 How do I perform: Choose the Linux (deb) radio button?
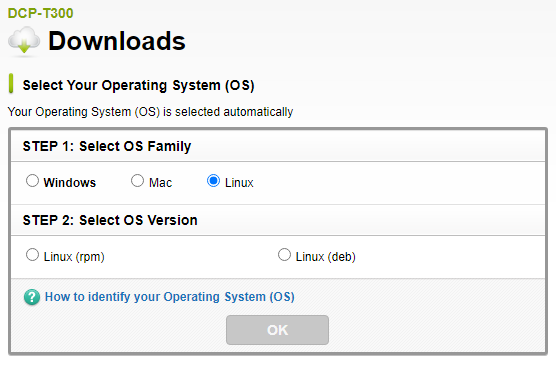point(284,255)
